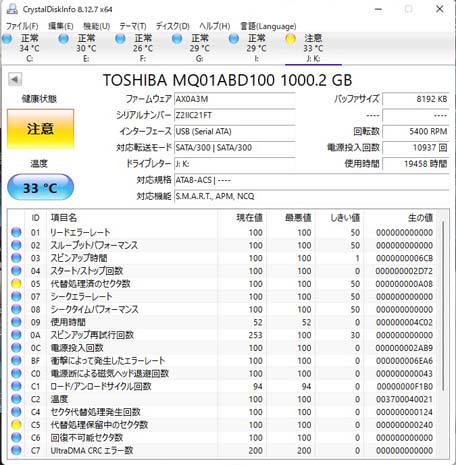Click the CrystalDiskInfo app icon in title bar
This screenshot has width=456, height=465.
click(x=12, y=9)
